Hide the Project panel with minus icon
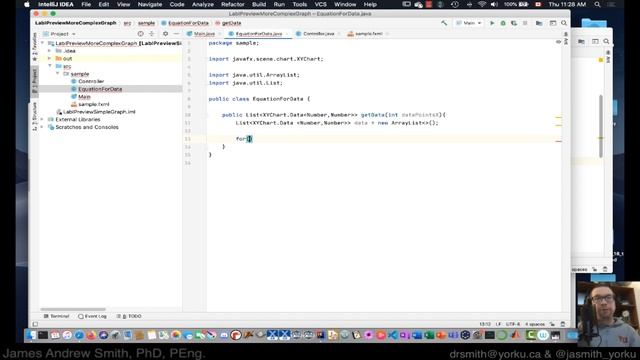 [x=176, y=34]
